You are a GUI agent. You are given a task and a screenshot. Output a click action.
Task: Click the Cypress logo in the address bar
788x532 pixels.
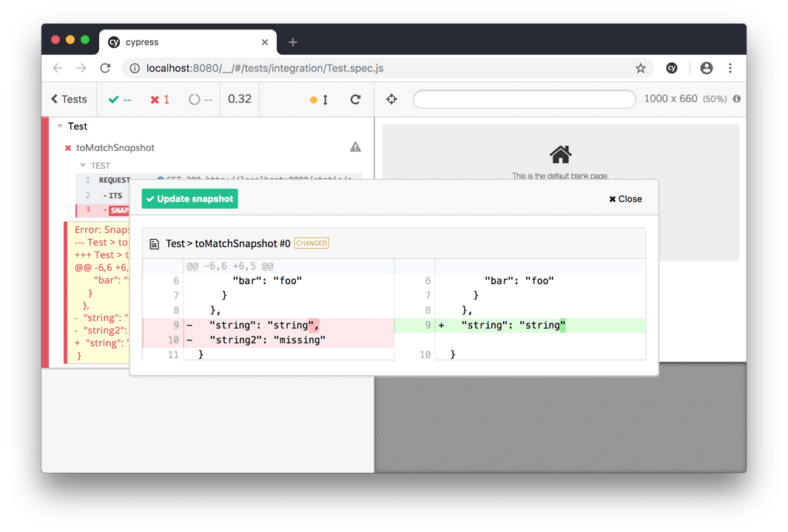[671, 67]
